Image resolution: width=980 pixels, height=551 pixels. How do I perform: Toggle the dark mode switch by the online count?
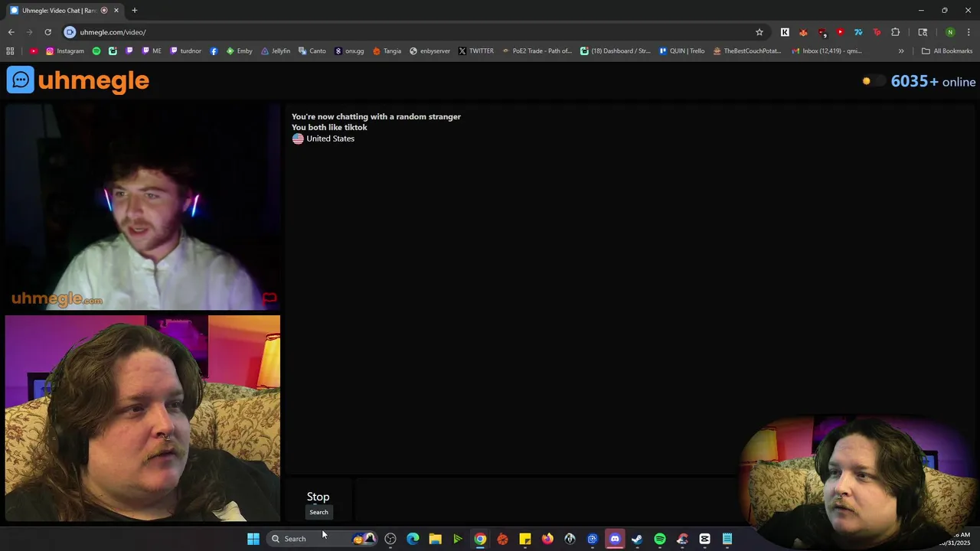coord(874,81)
